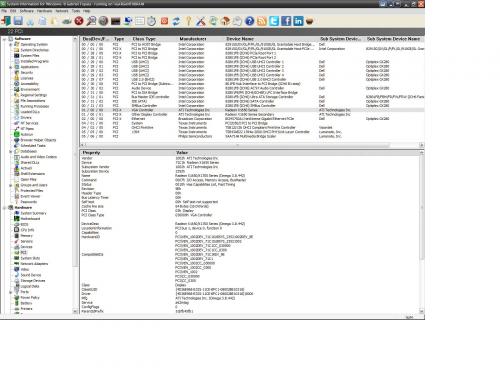The width and height of the screenshot is (500, 375).
Task: Click the magnifying glass search icon
Action: pyautogui.click(x=91, y=21)
